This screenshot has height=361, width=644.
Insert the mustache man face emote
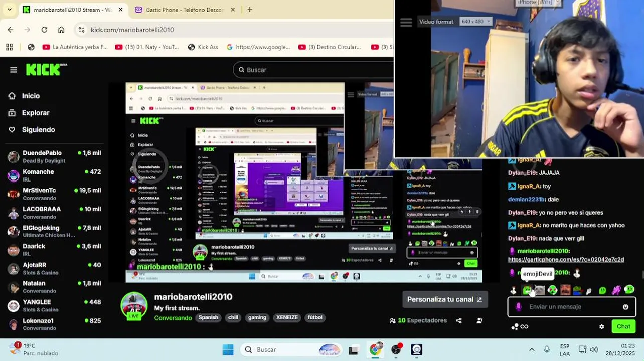[x=565, y=290]
